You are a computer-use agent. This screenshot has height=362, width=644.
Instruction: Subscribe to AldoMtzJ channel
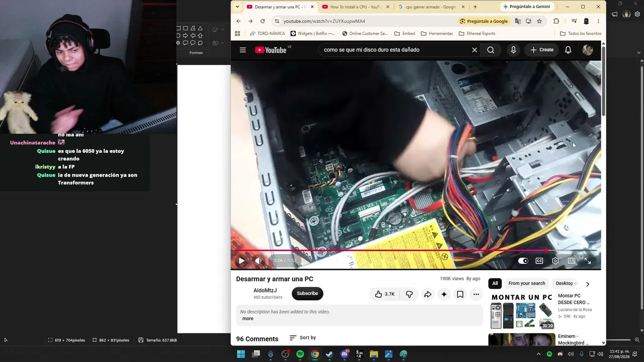(x=307, y=294)
